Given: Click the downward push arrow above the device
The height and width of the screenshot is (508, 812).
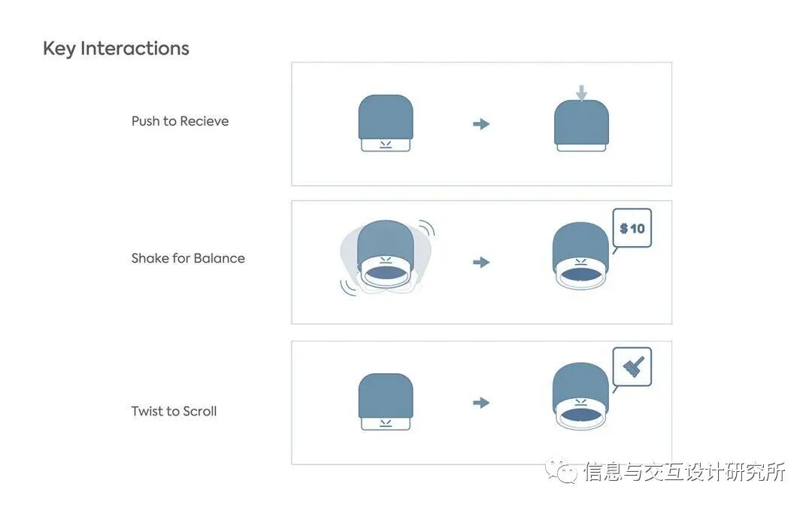Looking at the screenshot, I should [581, 93].
